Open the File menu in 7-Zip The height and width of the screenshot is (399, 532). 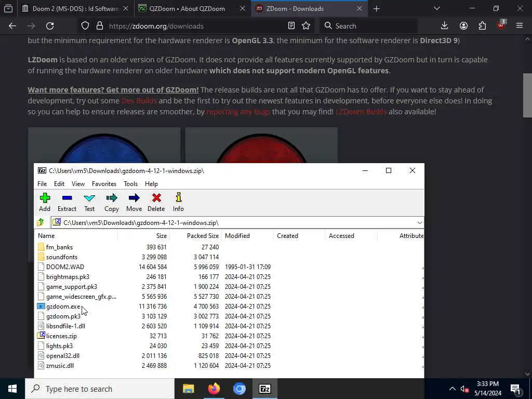coord(42,183)
